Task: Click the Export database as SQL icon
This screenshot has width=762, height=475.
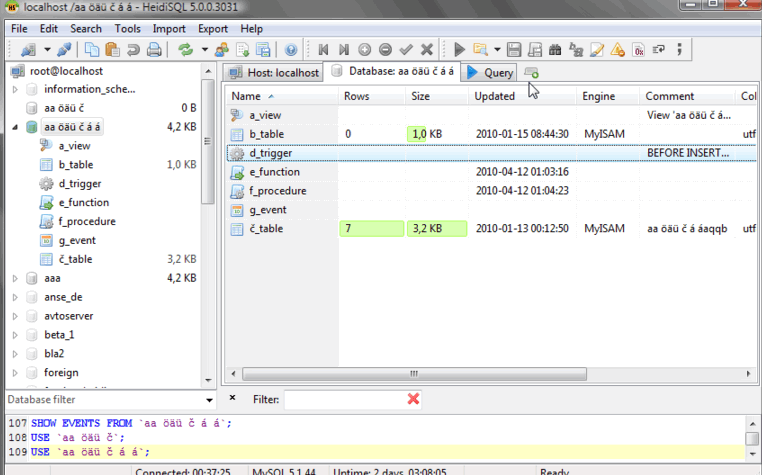Action: [x=263, y=50]
